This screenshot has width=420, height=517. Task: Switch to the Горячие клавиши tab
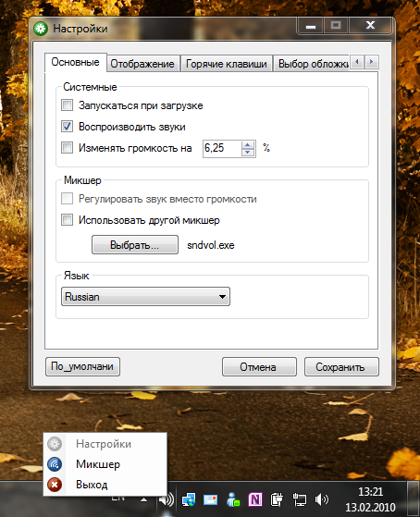coord(227,64)
